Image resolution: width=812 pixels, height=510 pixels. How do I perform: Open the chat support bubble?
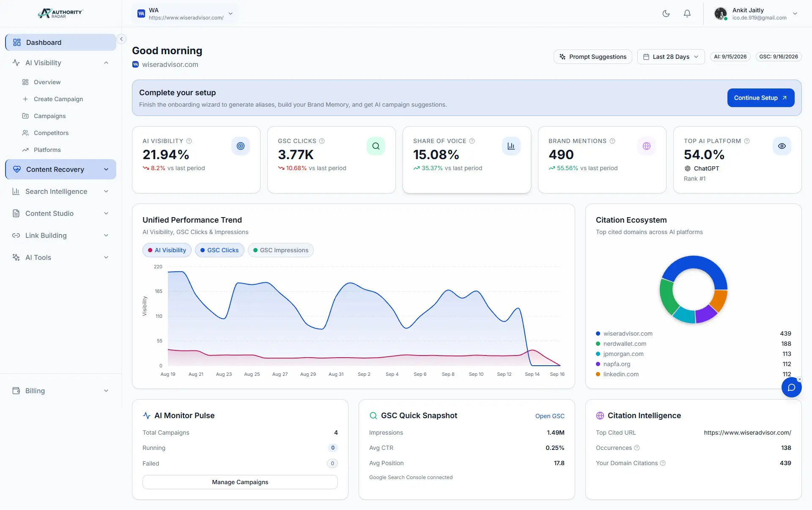pyautogui.click(x=791, y=387)
